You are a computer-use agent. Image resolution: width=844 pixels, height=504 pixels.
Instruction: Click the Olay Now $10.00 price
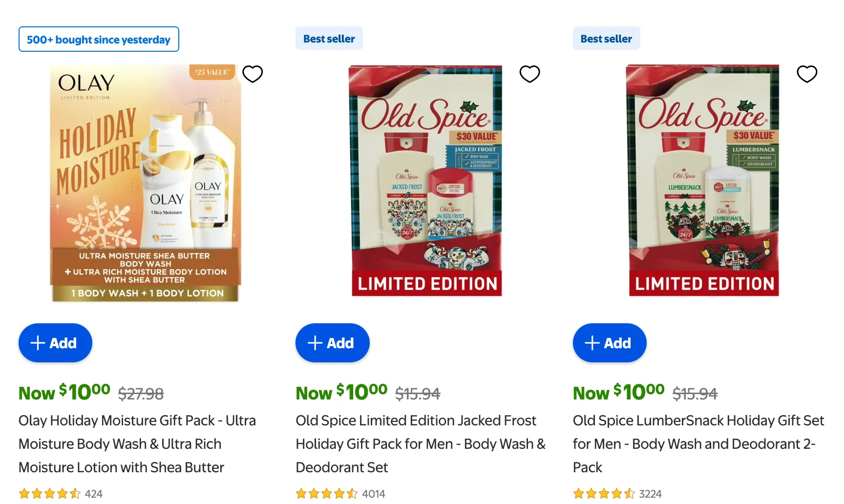pyautogui.click(x=64, y=393)
